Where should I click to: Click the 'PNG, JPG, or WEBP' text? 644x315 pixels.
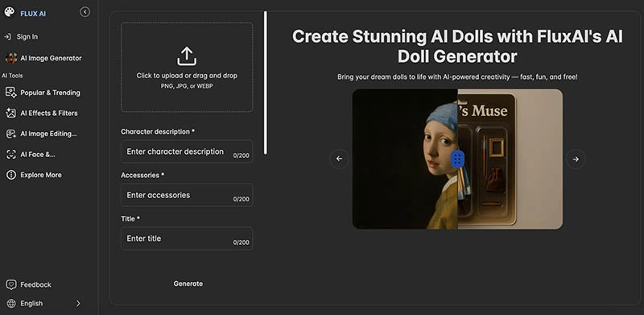pyautogui.click(x=187, y=86)
